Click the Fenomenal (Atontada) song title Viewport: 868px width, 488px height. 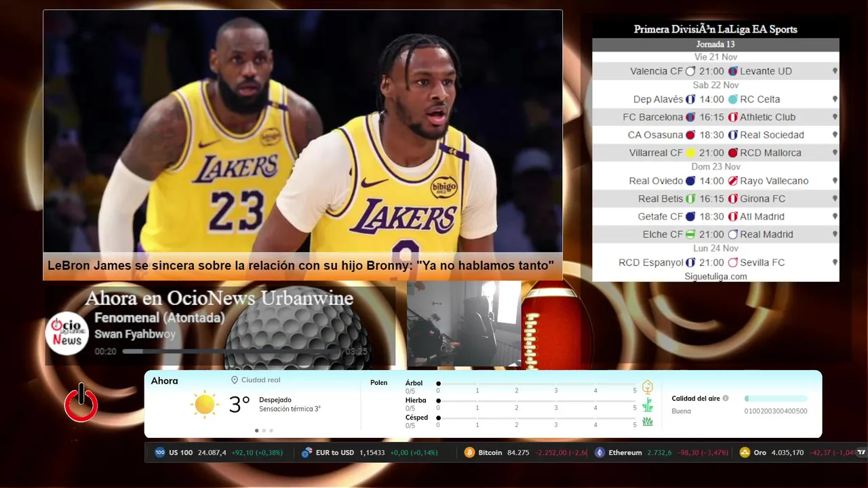pyautogui.click(x=159, y=318)
